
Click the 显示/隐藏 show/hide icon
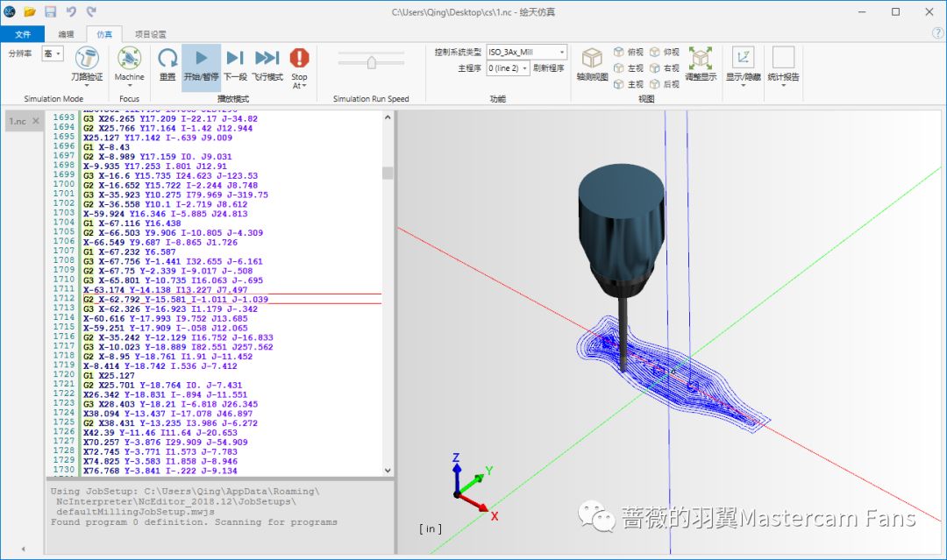pyautogui.click(x=743, y=58)
